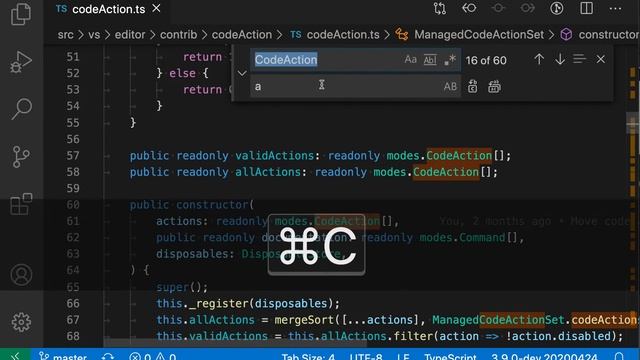The width and height of the screenshot is (640, 360).
Task: Open notifications bell in status bar
Action: point(619,356)
